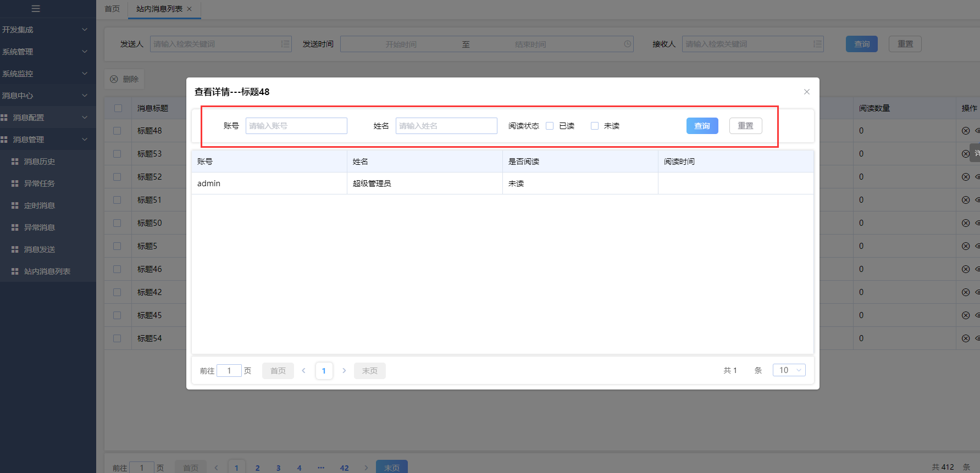Viewport: 980px width, 473px height.
Task: Toggle the select-all checkbox in table header
Action: point(118,108)
